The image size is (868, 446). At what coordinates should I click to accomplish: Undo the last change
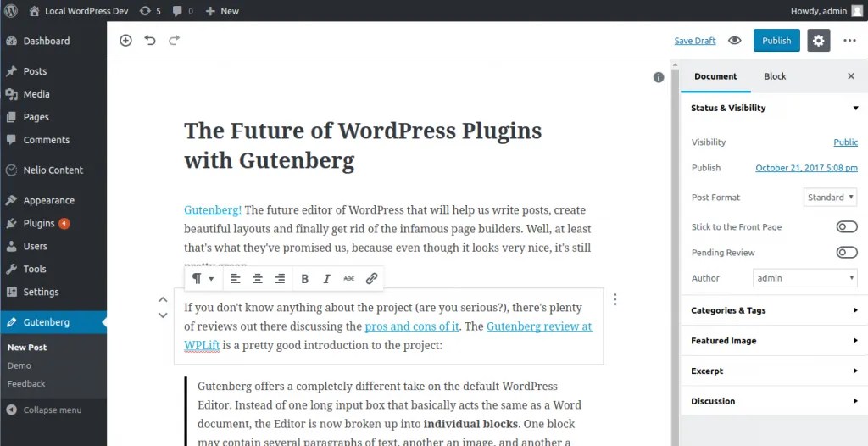tap(150, 40)
